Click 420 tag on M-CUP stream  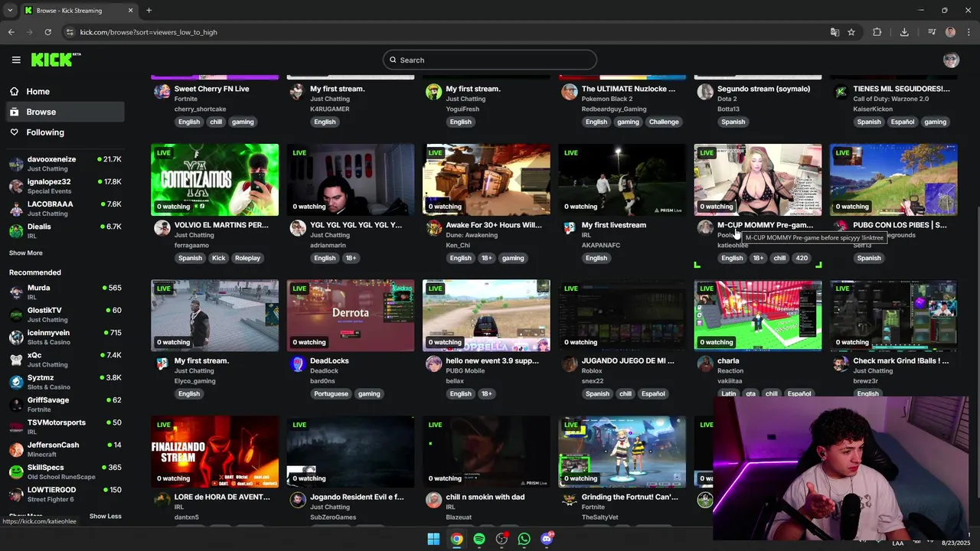pos(802,258)
